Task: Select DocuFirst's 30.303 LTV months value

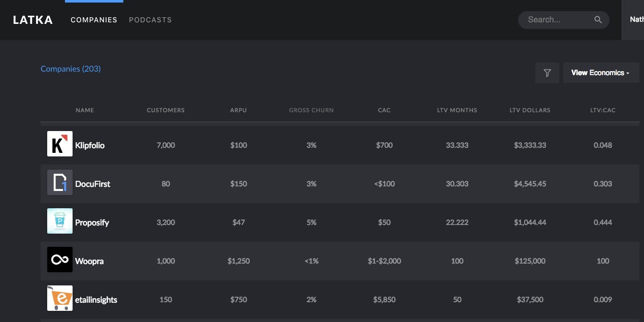Action: pyautogui.click(x=457, y=184)
